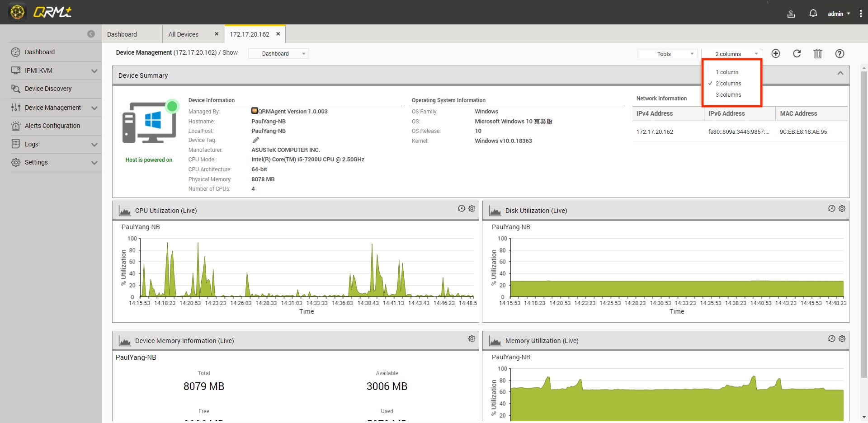Click the add widget plus icon
Screen dimensions: 868x423
pyautogui.click(x=775, y=54)
